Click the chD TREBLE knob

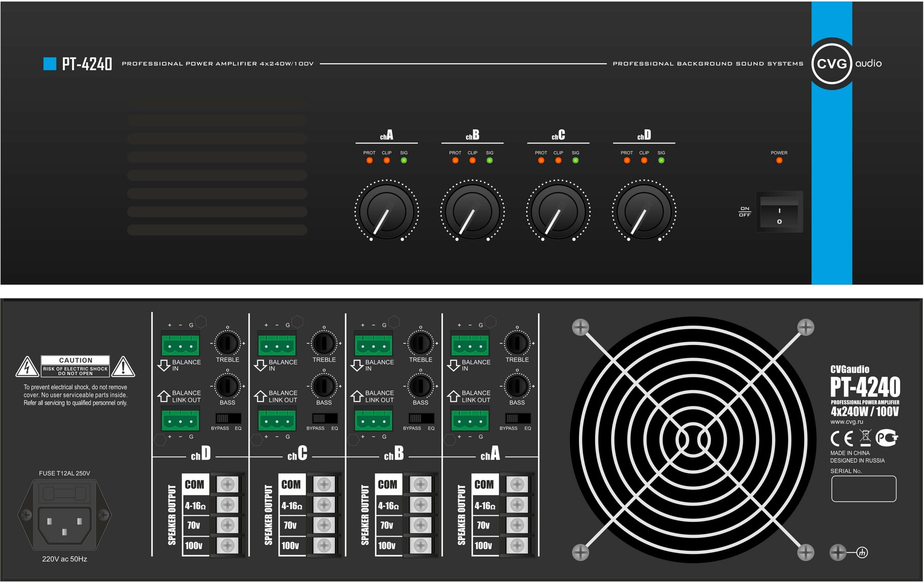(x=227, y=343)
